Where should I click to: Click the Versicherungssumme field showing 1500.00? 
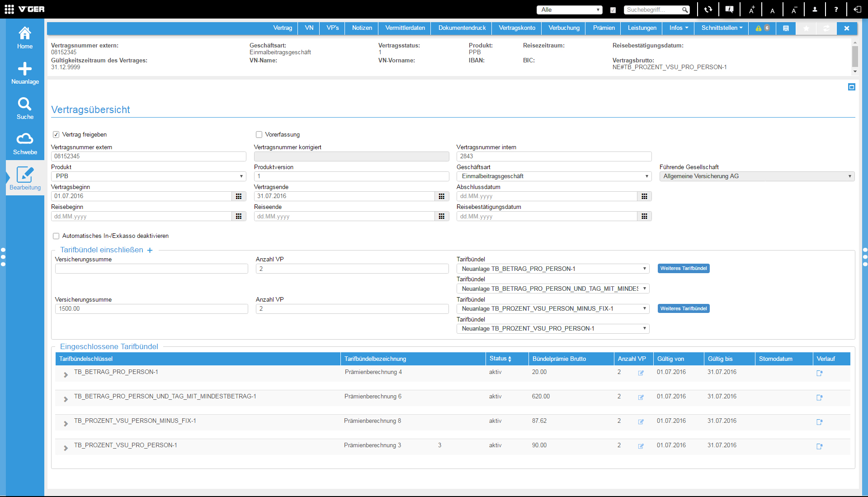[x=151, y=309]
